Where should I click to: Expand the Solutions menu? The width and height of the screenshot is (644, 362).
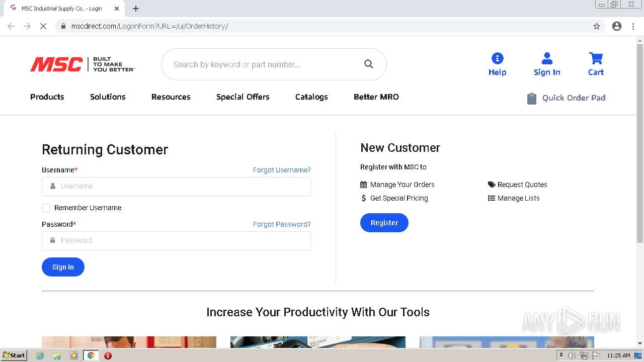pyautogui.click(x=108, y=97)
